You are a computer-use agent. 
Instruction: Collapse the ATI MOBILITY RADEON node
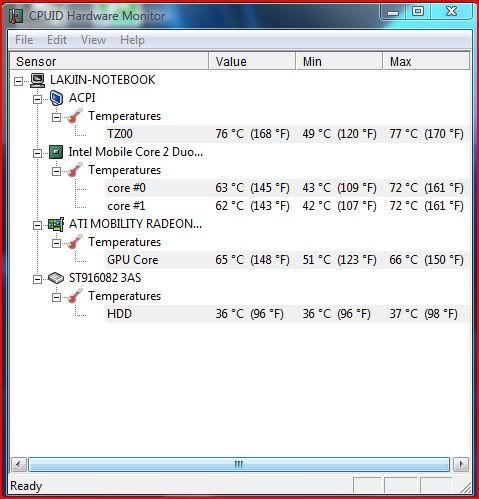(37, 225)
